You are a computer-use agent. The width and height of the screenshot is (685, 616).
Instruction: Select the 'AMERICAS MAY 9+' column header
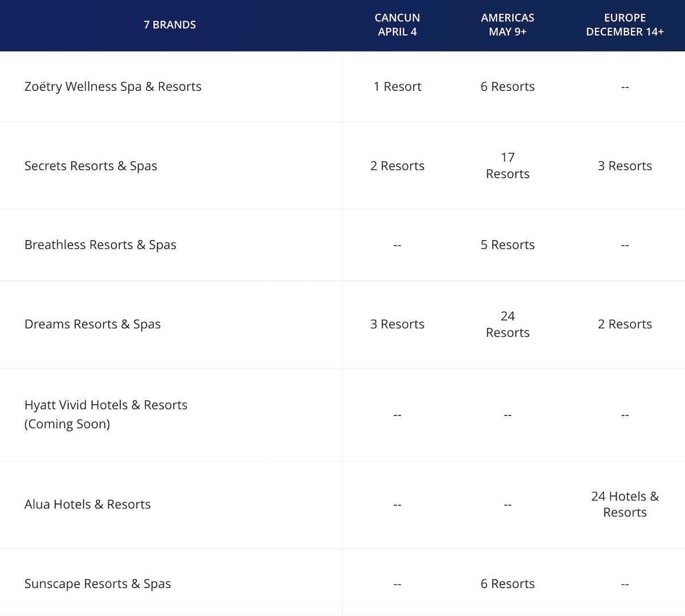click(507, 25)
